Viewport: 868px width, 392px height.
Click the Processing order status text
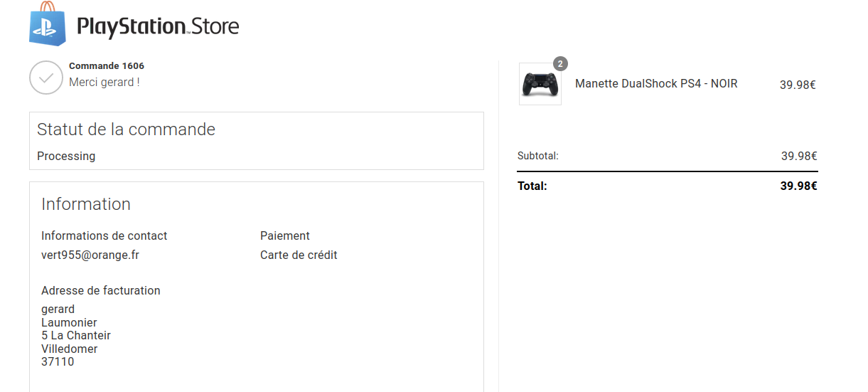(66, 157)
